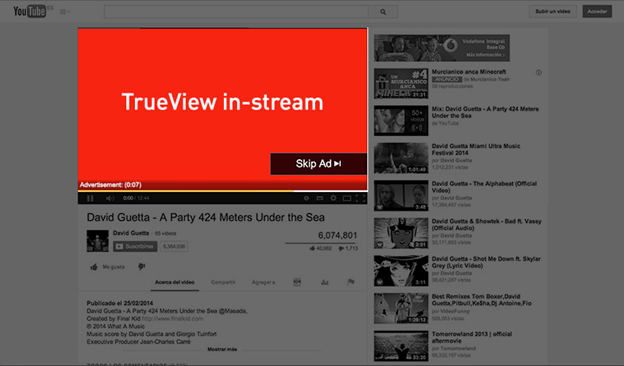Image resolution: width=624 pixels, height=366 pixels.
Task: Open Mix: David Guetta playlist title
Action: [x=485, y=112]
